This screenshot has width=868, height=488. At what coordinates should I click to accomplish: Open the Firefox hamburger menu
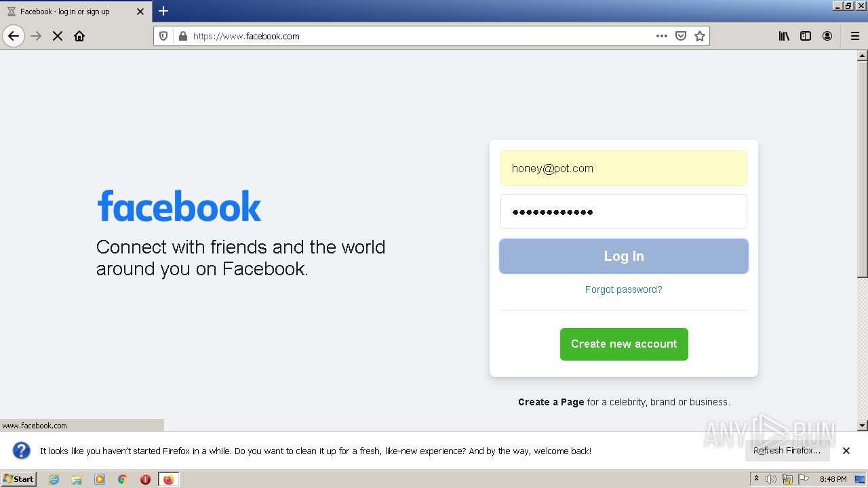point(855,36)
